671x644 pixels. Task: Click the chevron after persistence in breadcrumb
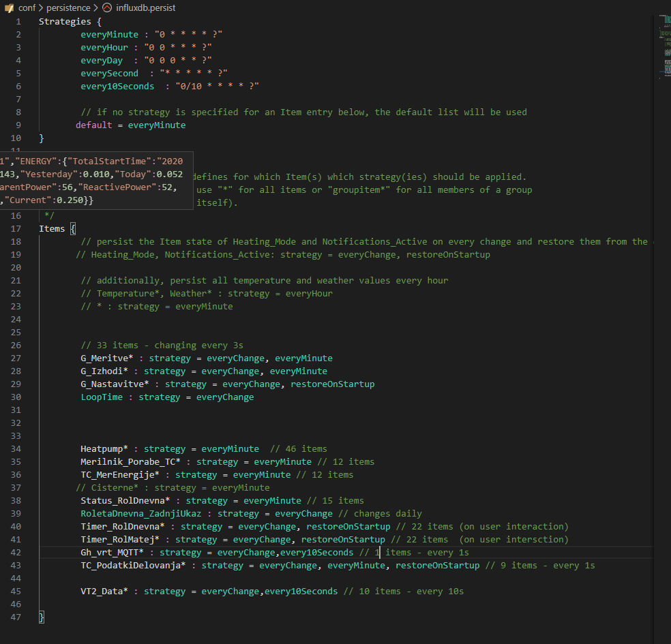pyautogui.click(x=95, y=7)
